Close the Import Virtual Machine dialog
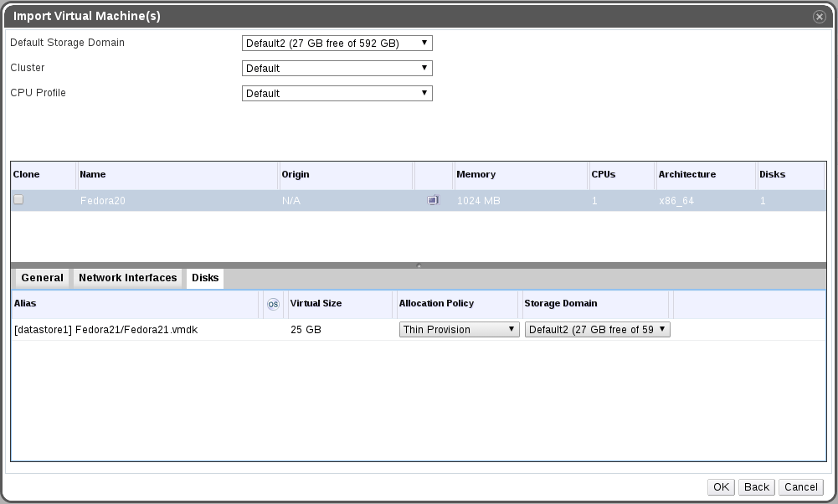838x504 pixels. click(819, 17)
